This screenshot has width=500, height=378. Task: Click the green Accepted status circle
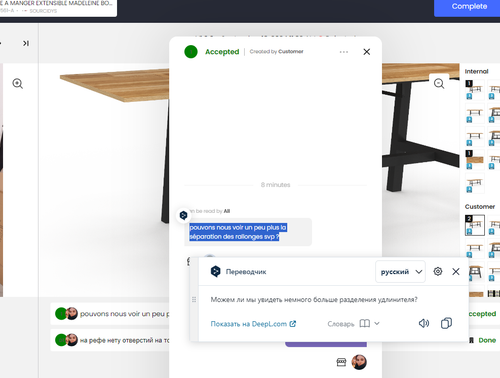click(x=191, y=52)
